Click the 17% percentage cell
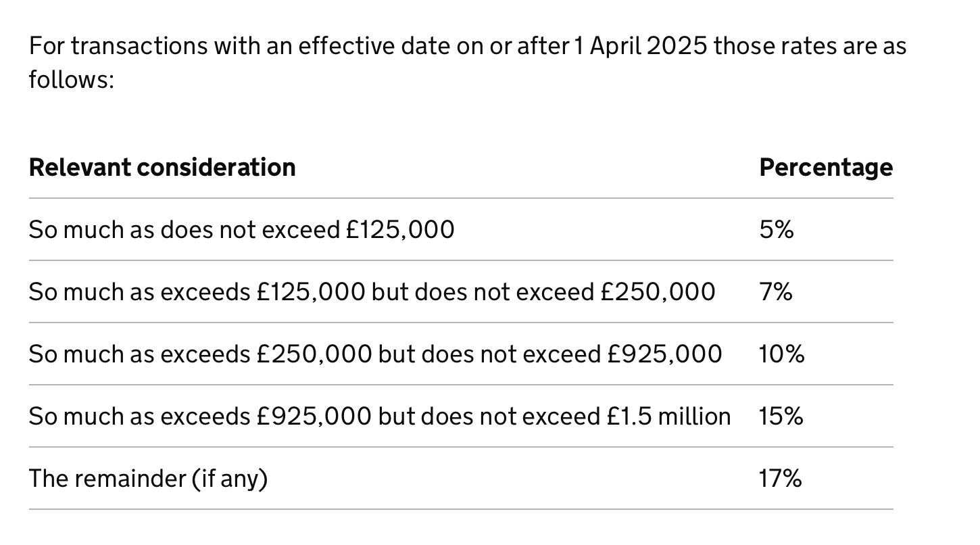This screenshot has height=545, width=980. coord(780,479)
